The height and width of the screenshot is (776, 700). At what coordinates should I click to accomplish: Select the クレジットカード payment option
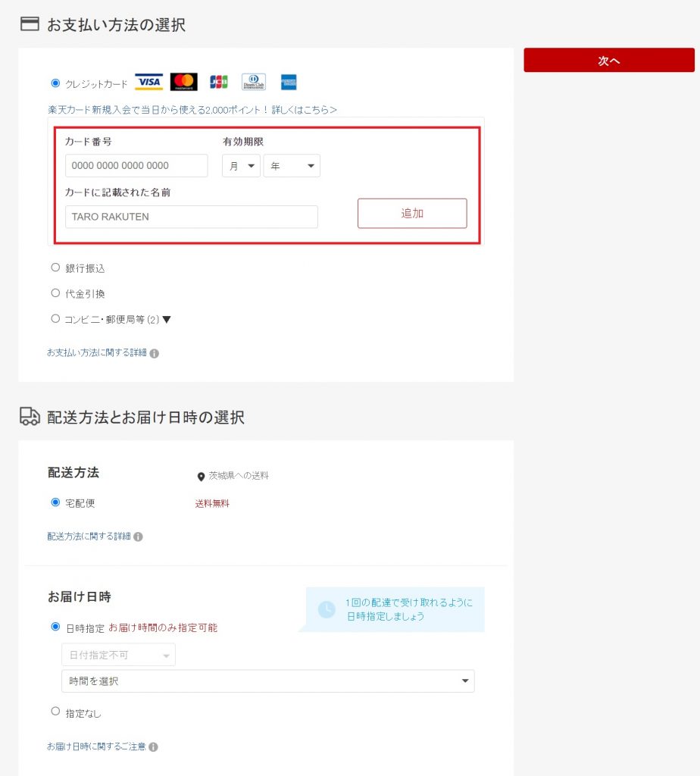tap(55, 83)
